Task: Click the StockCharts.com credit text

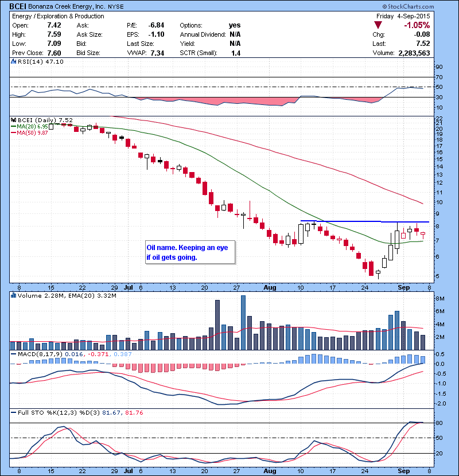Action: (x=409, y=6)
